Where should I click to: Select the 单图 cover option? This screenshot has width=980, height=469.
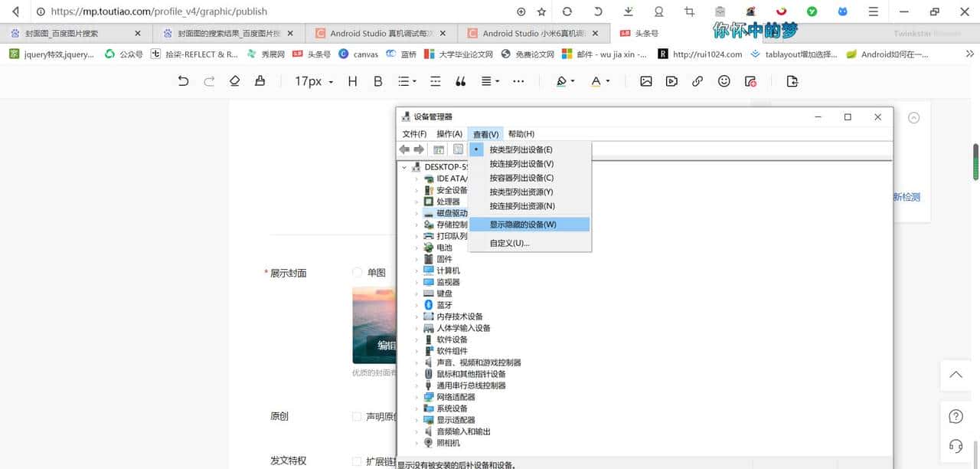[x=357, y=272]
